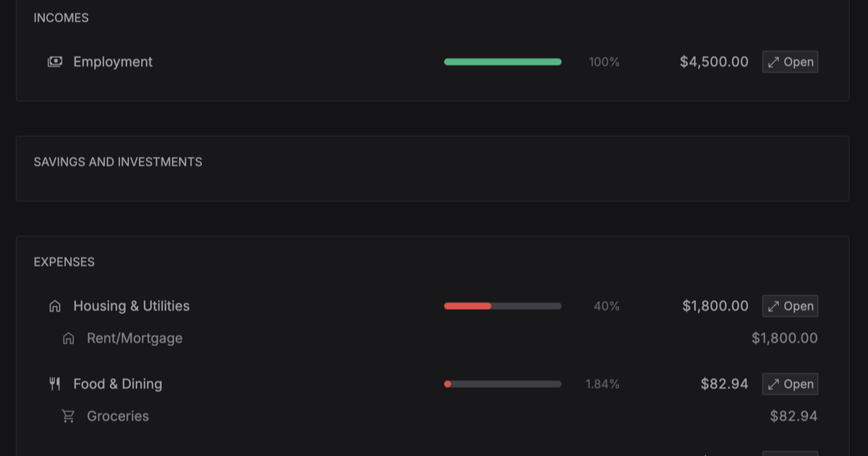Collapse the INCOMES section header
The height and width of the screenshot is (456, 868).
click(x=61, y=17)
